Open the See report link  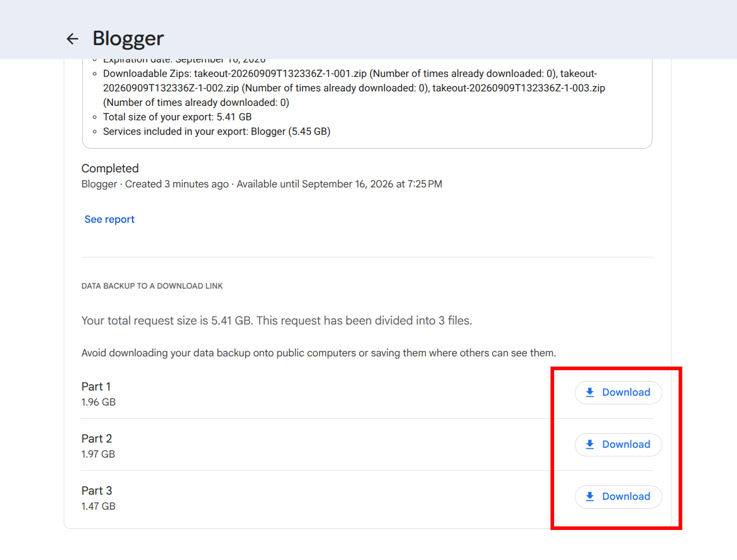click(109, 219)
